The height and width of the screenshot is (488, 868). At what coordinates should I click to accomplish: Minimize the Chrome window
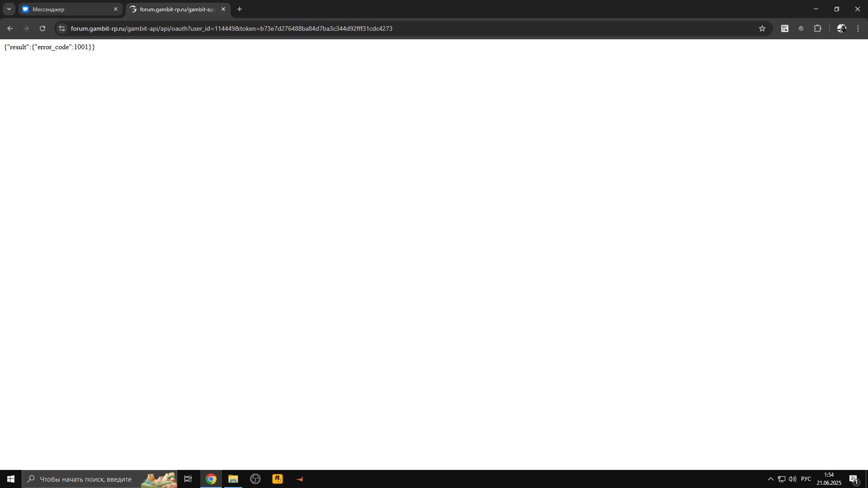tap(816, 9)
